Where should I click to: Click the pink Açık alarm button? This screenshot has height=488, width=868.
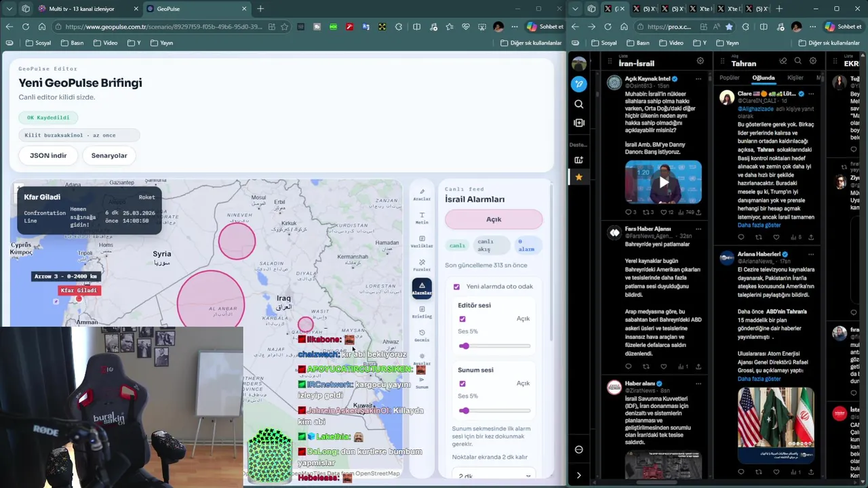[494, 219]
